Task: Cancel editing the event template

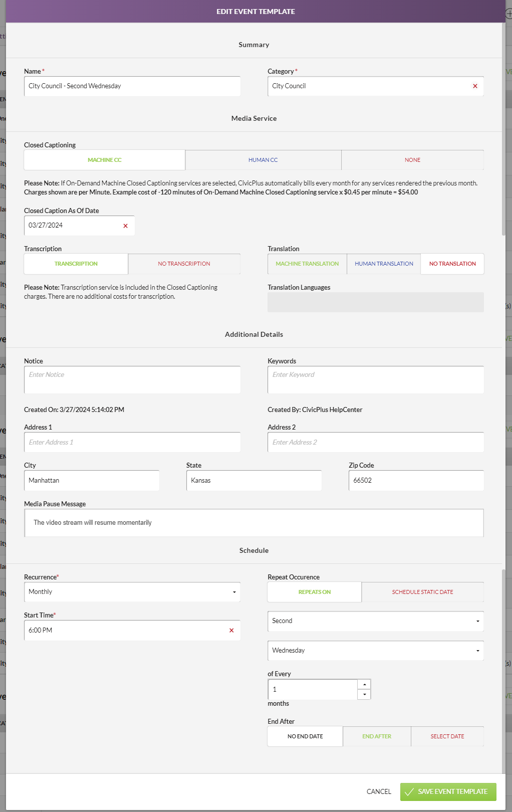Action: pyautogui.click(x=379, y=791)
